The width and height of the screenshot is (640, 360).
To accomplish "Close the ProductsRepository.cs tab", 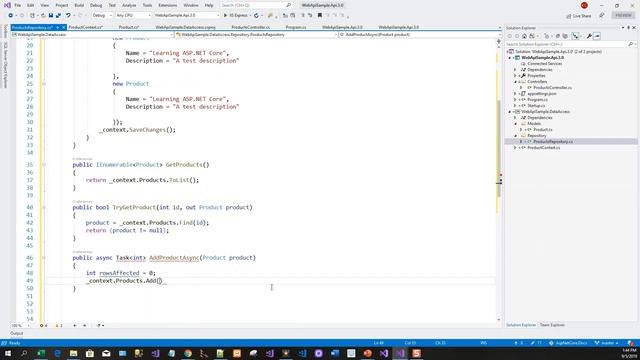I will coord(64,27).
